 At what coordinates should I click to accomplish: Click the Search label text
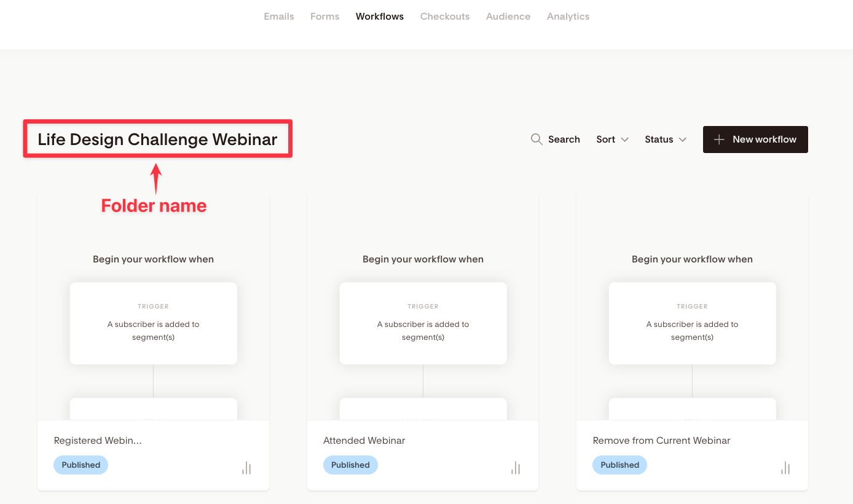[564, 140]
